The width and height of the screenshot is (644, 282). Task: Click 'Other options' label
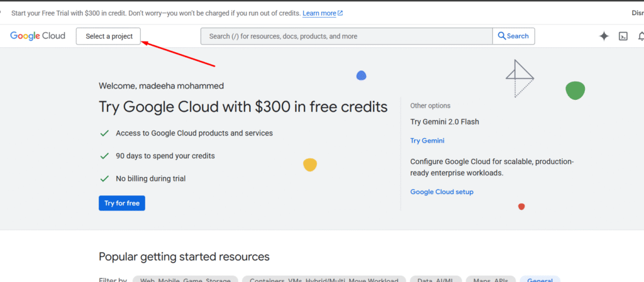(430, 106)
